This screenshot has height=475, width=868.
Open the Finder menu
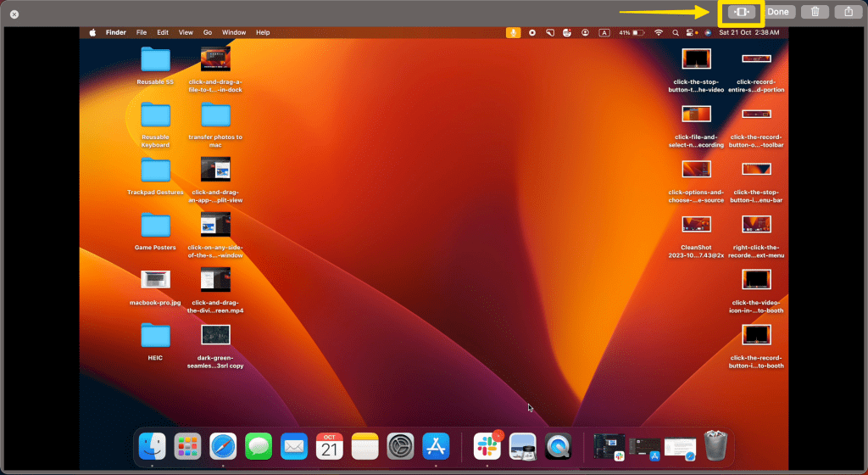(x=115, y=33)
